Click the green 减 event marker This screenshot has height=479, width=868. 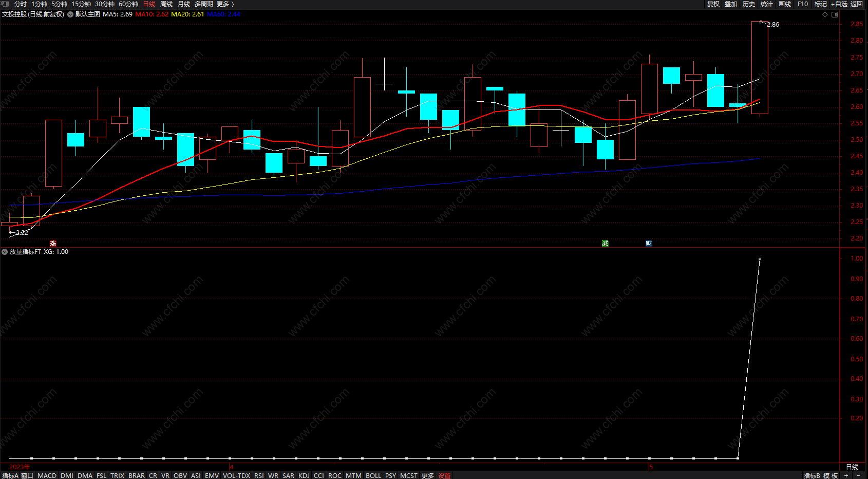coord(605,244)
